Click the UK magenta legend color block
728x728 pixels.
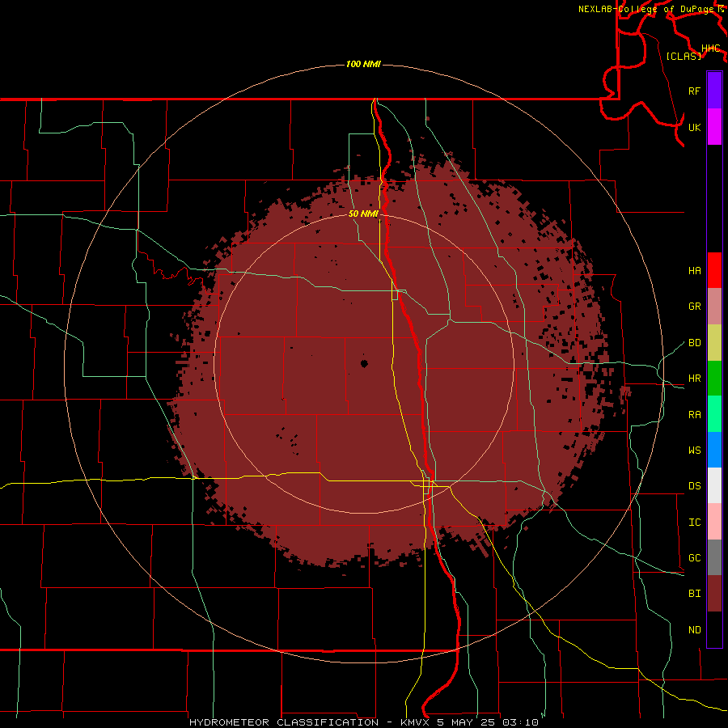pyautogui.click(x=714, y=127)
